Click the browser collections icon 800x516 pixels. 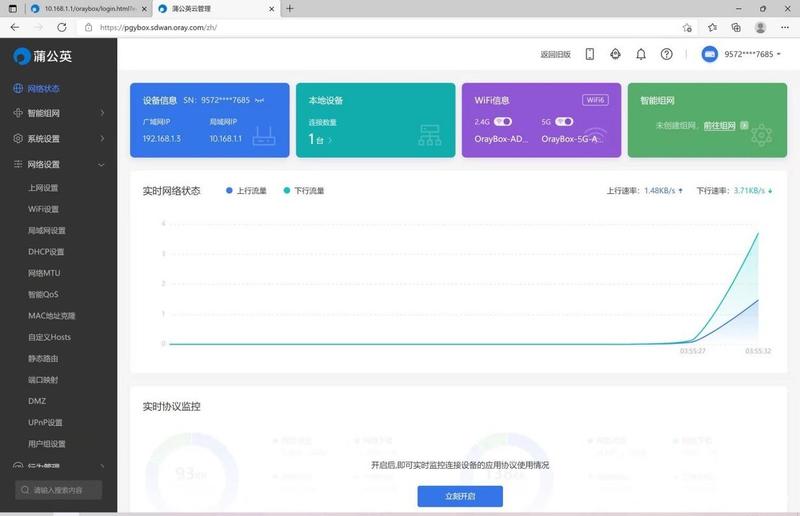click(x=736, y=28)
